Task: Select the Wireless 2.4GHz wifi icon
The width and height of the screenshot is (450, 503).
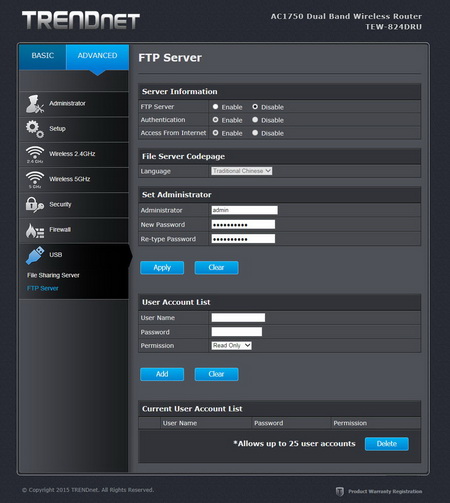Action: 35,154
